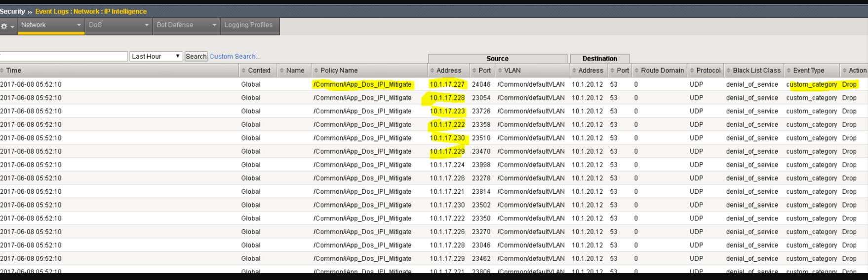Switch to the Logging Profiles tab

point(248,25)
